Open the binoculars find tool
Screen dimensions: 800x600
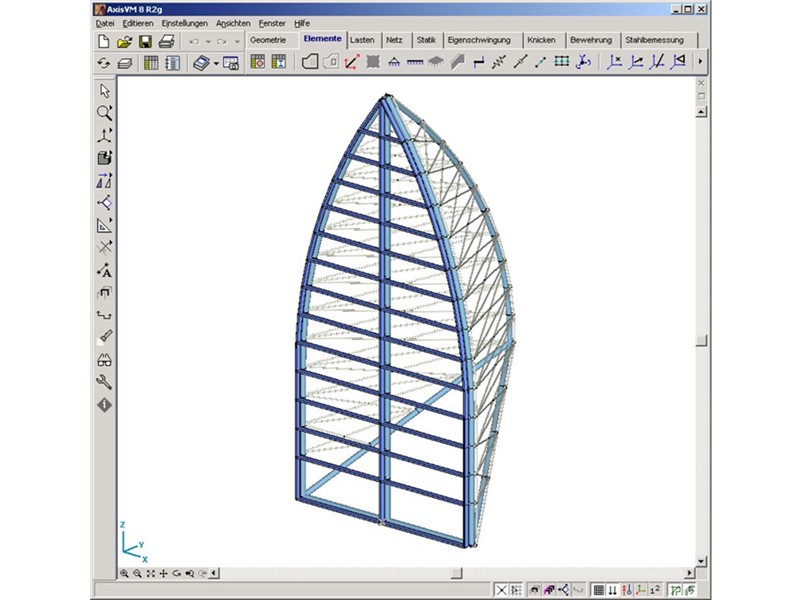click(x=104, y=360)
